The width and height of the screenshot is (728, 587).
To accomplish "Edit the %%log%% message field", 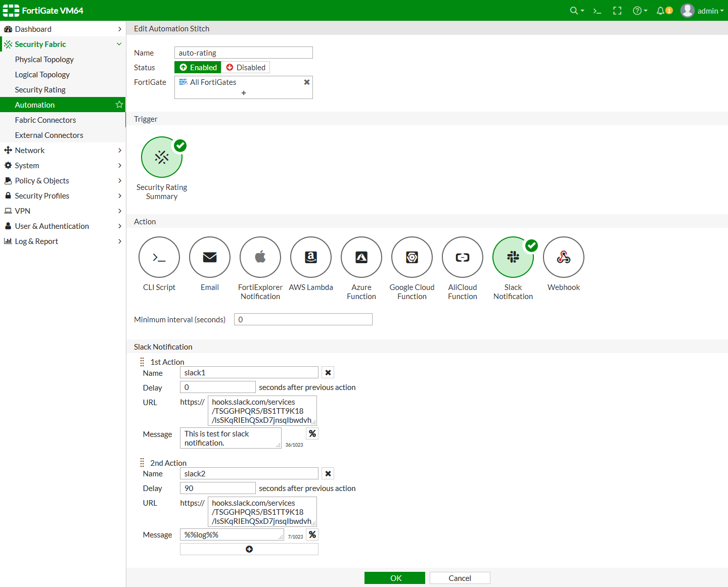I will tap(232, 534).
